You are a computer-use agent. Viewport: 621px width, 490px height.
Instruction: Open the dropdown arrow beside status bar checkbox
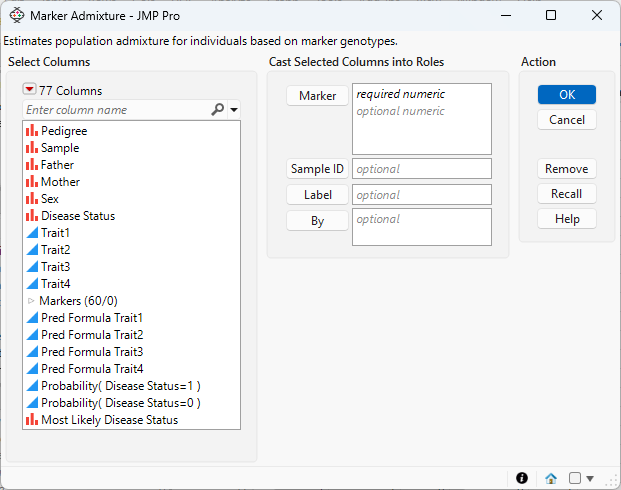click(590, 478)
